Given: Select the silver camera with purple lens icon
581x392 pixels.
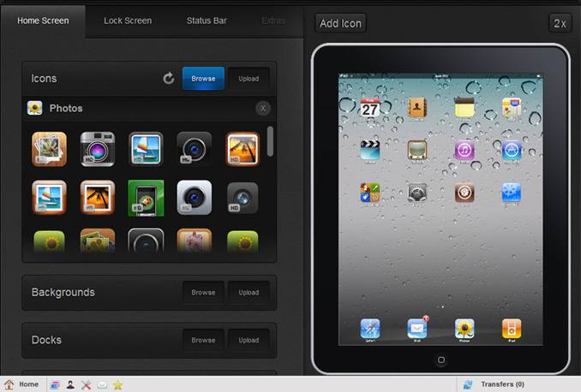Looking at the screenshot, I should pos(98,149).
